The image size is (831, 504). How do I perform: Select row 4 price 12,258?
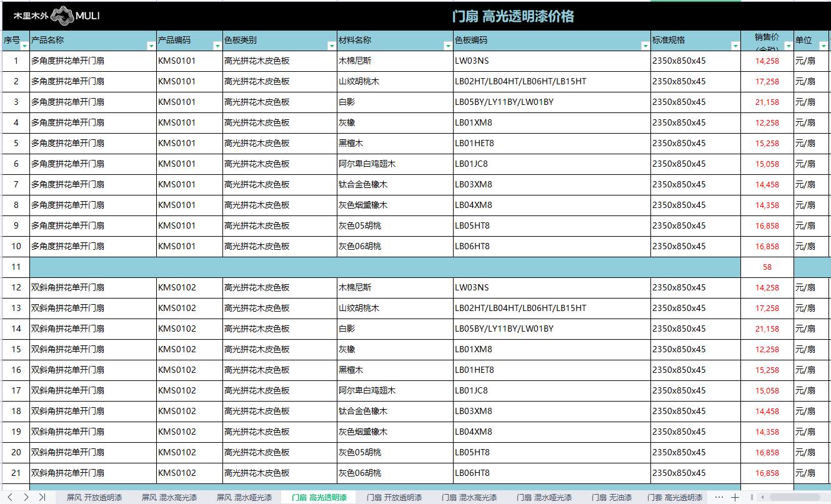[767, 123]
